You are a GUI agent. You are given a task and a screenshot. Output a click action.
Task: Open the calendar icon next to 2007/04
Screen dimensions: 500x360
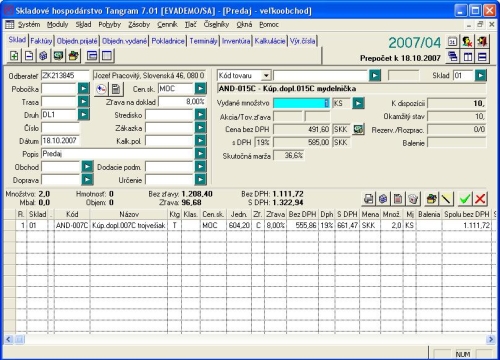coord(452,42)
